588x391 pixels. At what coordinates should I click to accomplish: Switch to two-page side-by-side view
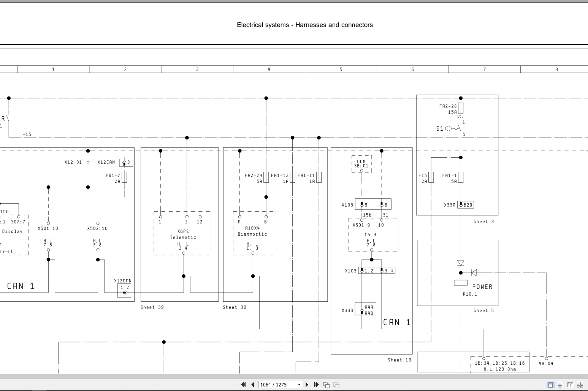[x=570, y=385]
